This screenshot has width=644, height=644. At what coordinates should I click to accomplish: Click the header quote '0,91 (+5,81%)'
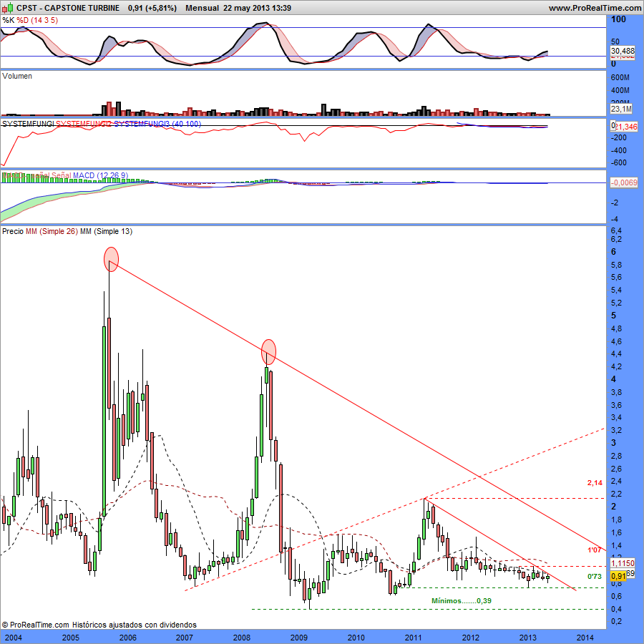[152, 8]
